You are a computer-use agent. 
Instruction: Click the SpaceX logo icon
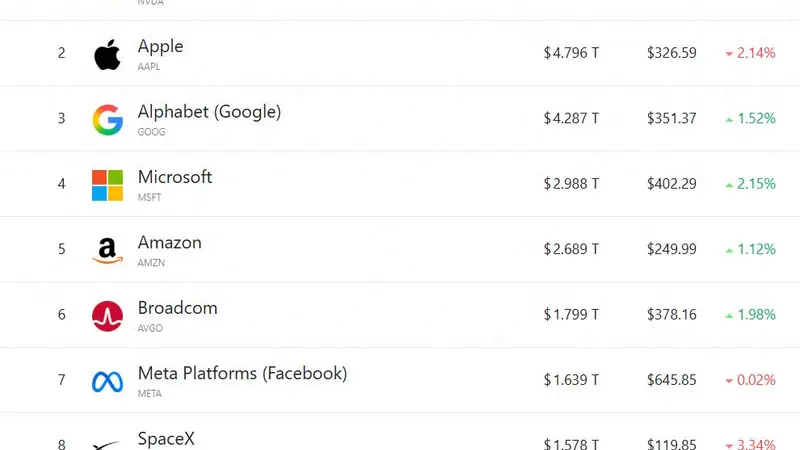point(108,445)
